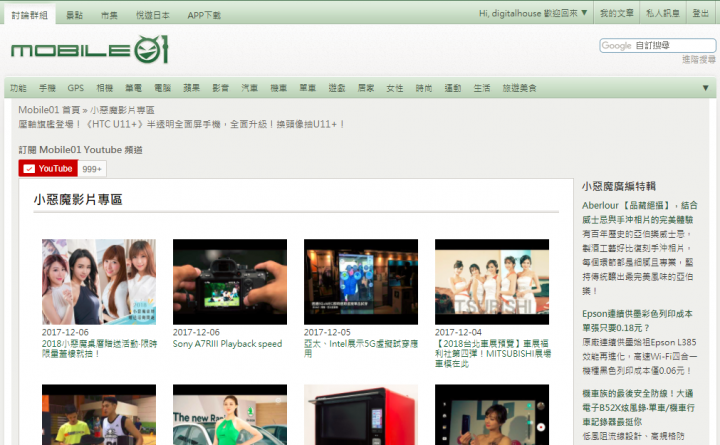720x445 pixels.
Task: Open the 遊戲 category
Action: pyautogui.click(x=337, y=88)
